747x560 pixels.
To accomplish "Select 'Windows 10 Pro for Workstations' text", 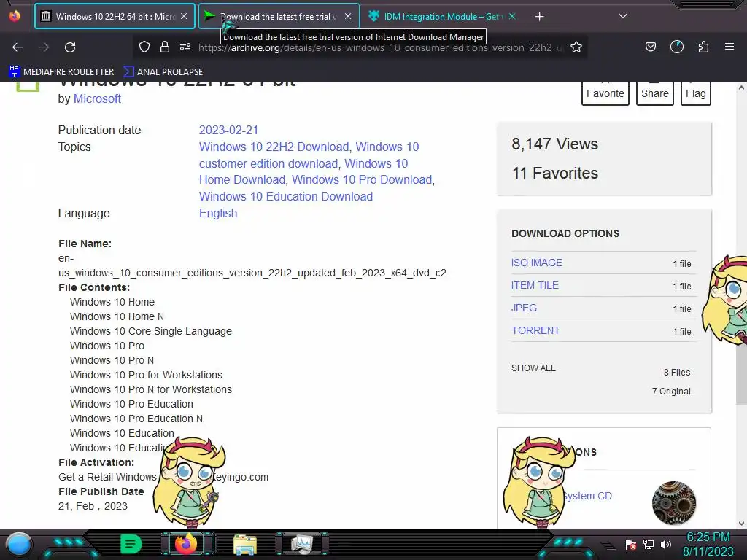I will point(146,375).
